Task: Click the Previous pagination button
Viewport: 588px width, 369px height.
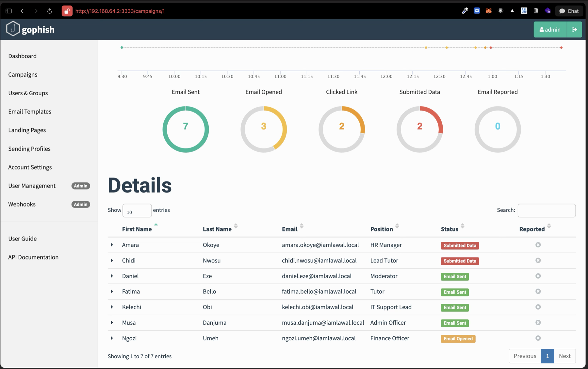Action: tap(525, 356)
